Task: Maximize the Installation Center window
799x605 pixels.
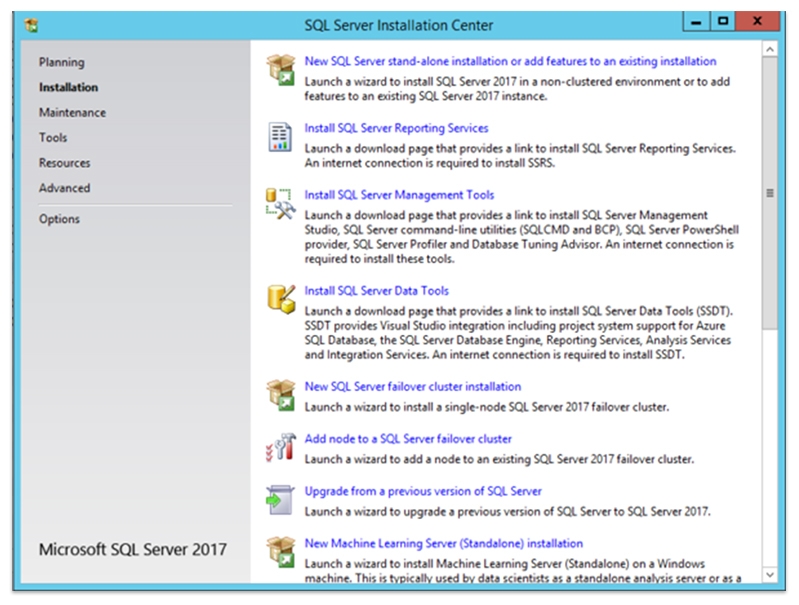Action: [723, 21]
